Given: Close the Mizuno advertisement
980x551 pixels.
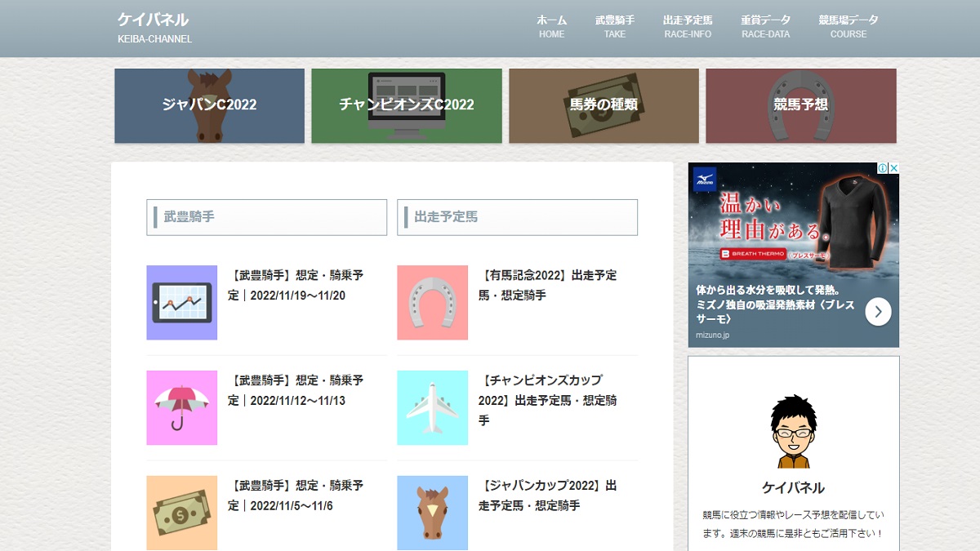Looking at the screenshot, I should coord(893,168).
